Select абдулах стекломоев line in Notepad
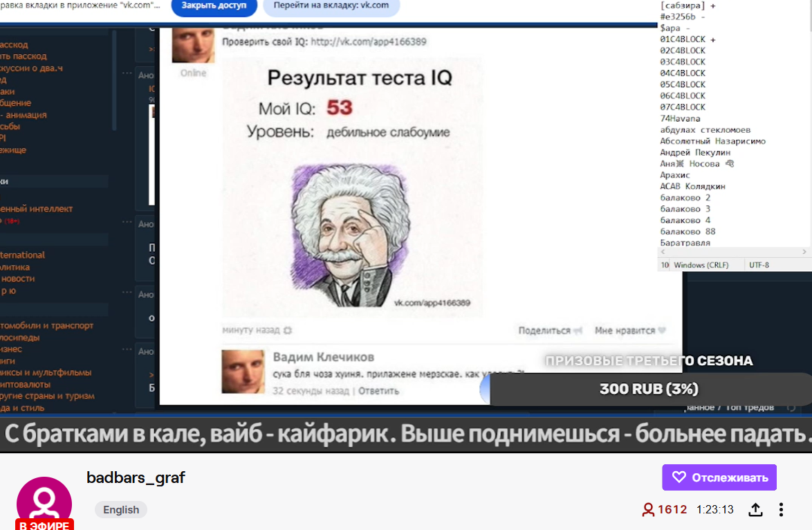 [x=705, y=130]
